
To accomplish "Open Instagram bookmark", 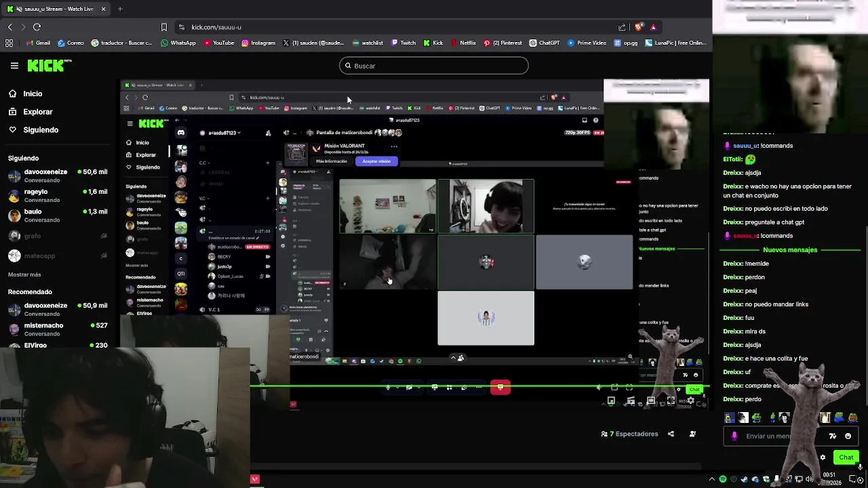I will 258,43.
